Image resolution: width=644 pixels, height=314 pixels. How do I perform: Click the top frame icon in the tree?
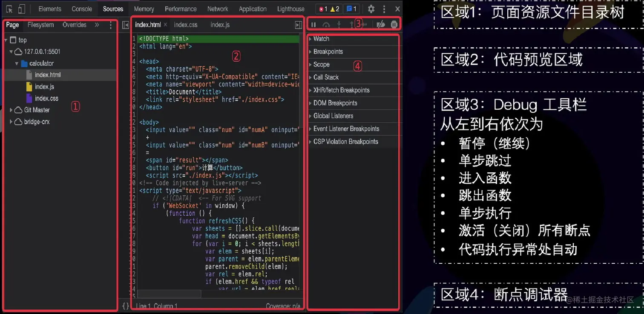[x=13, y=40]
